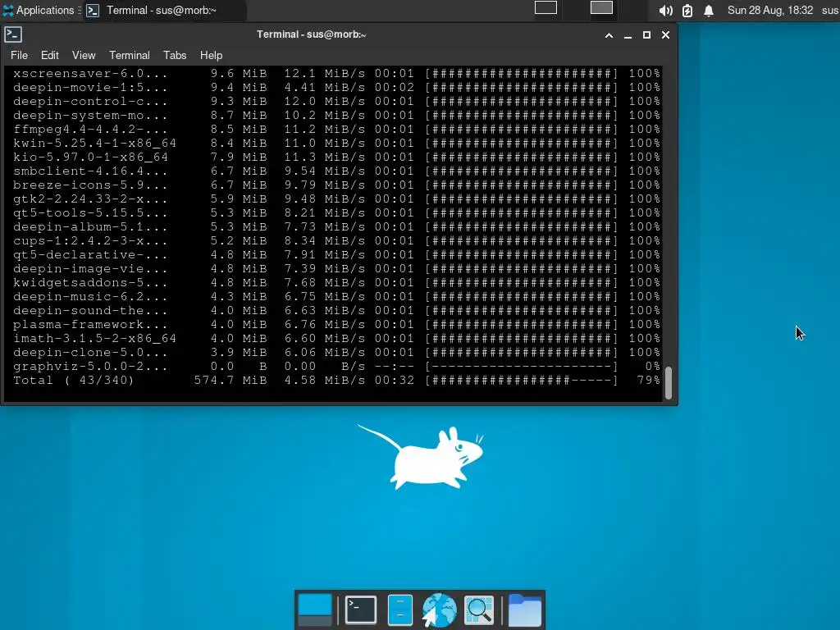Screen dimensions: 840x630
Task: Click the kio-5.97.0-1-x86_64 package line
Action: pos(336,157)
